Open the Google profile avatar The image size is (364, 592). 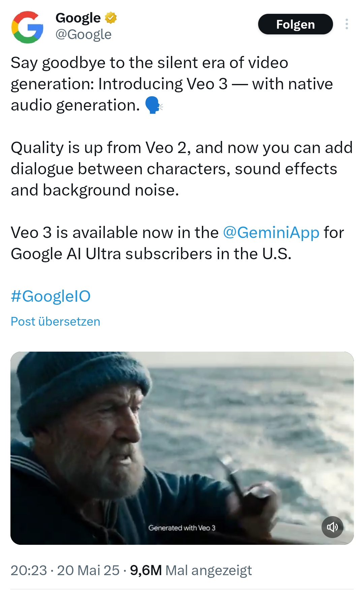(x=27, y=27)
